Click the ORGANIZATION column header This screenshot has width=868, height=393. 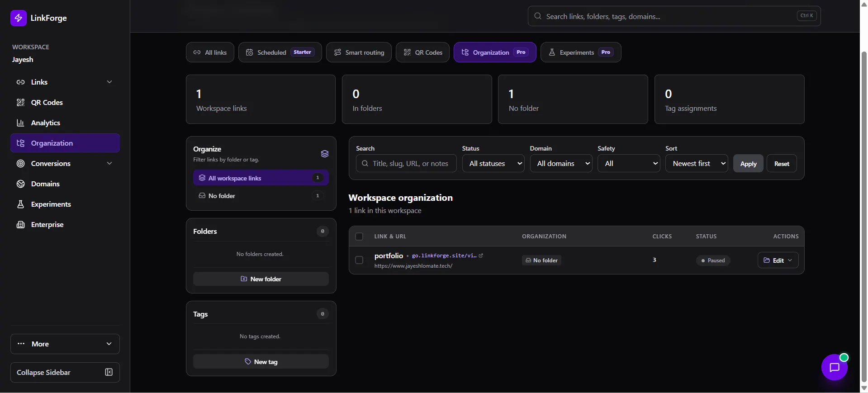(544, 237)
